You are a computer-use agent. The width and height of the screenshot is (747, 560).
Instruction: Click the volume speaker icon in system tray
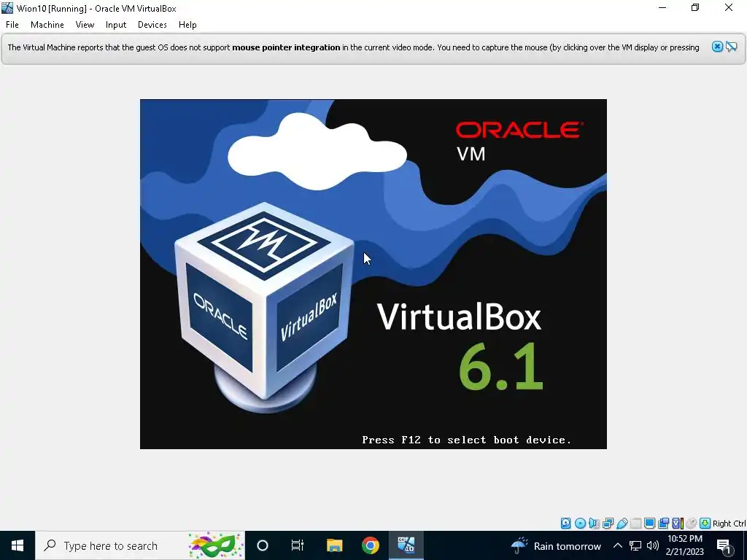coord(653,545)
